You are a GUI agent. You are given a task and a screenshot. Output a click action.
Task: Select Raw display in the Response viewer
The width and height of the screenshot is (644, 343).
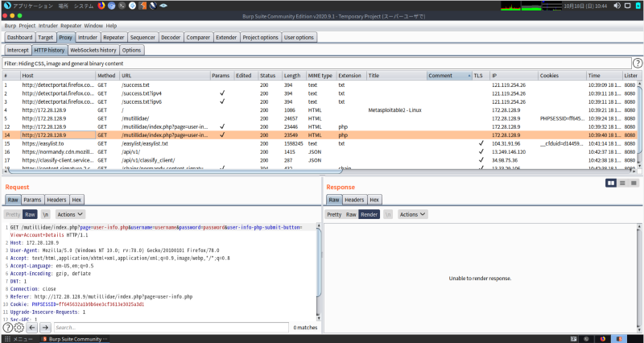pos(351,215)
